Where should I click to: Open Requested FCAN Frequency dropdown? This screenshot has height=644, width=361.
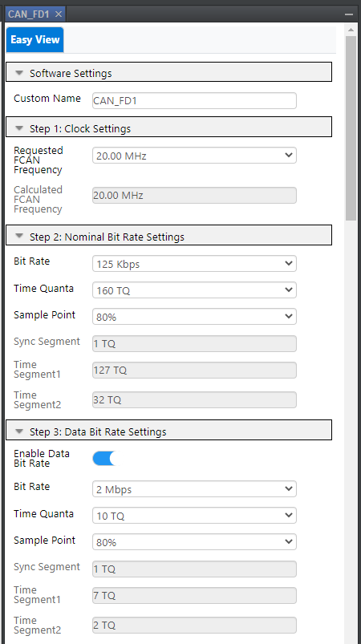[194, 156]
